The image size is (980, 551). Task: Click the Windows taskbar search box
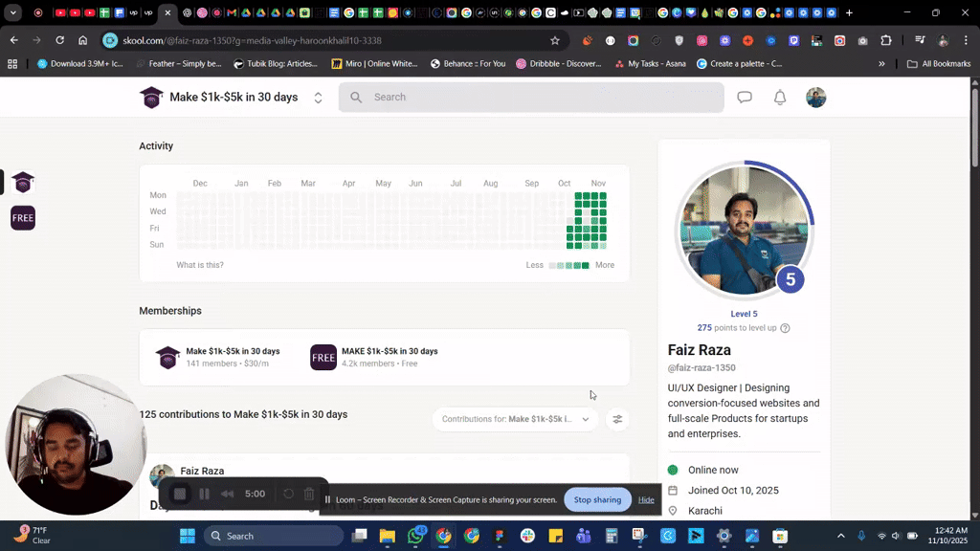pos(274,536)
